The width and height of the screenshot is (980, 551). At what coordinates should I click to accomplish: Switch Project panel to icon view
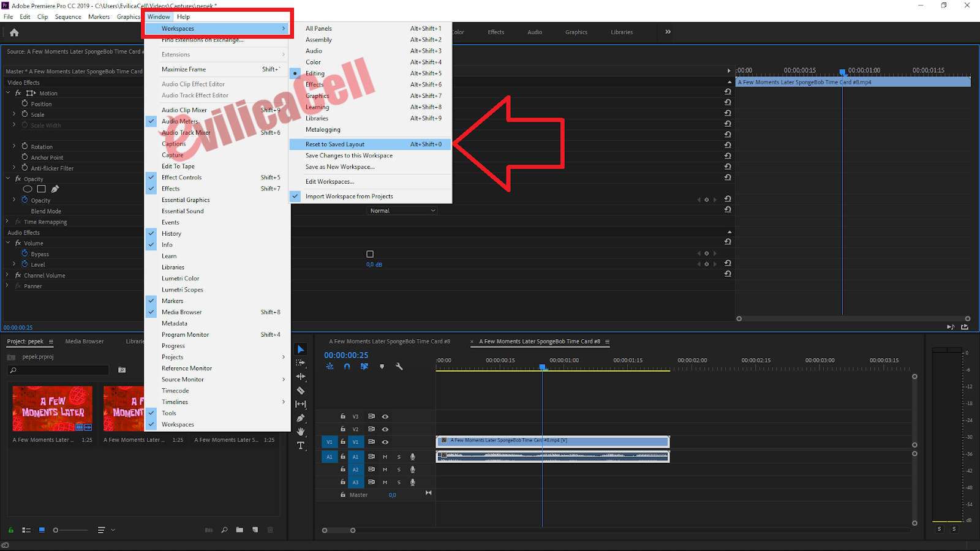click(x=42, y=530)
